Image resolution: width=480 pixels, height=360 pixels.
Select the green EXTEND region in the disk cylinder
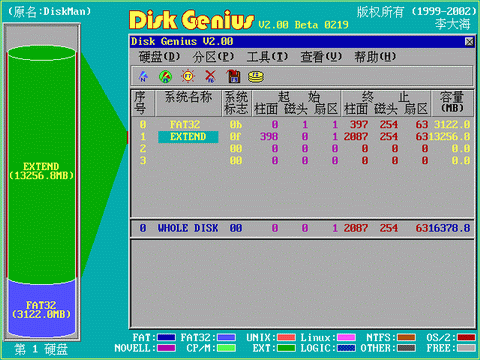coord(42,165)
